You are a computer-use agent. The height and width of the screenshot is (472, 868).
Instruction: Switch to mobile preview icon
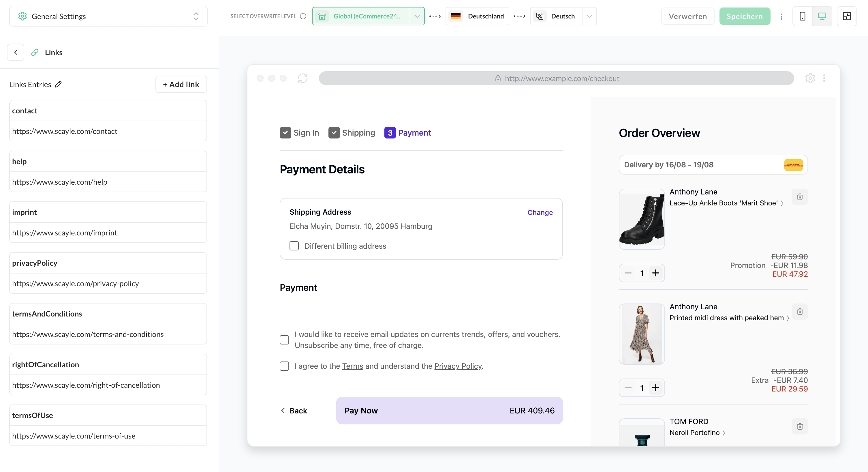point(802,16)
